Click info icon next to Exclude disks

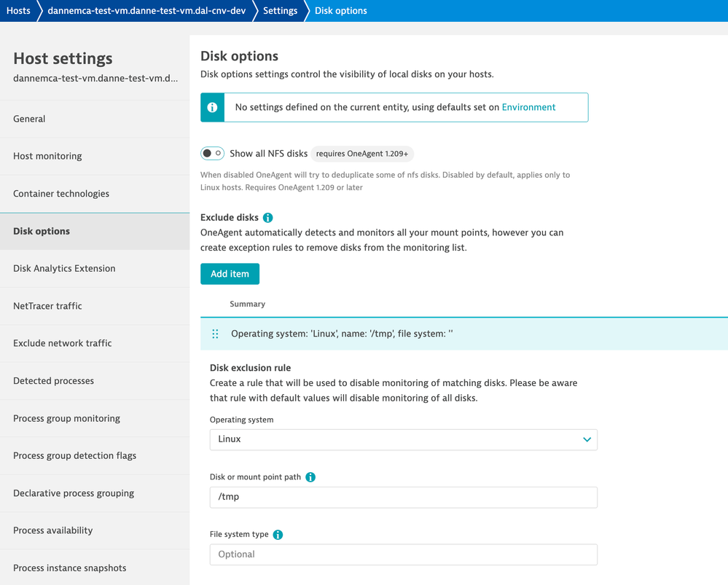pos(268,218)
